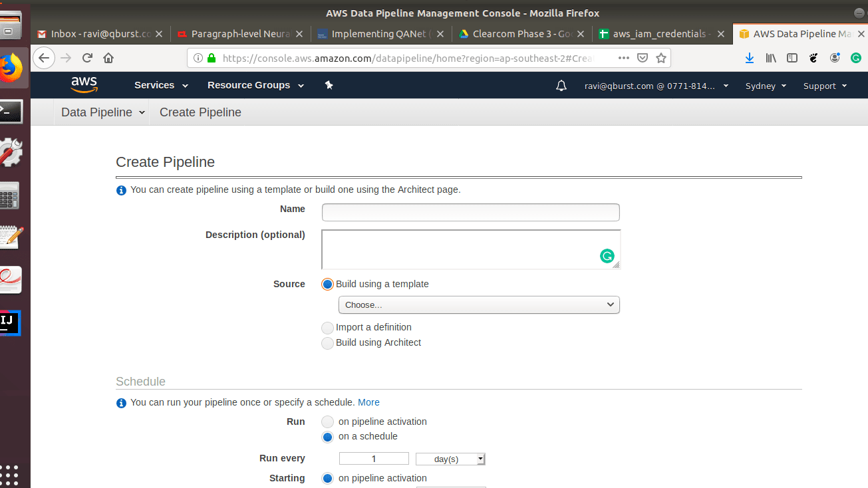This screenshot has width=868, height=488.
Task: Close the Paragraph-level Neural tab
Action: coord(300,34)
